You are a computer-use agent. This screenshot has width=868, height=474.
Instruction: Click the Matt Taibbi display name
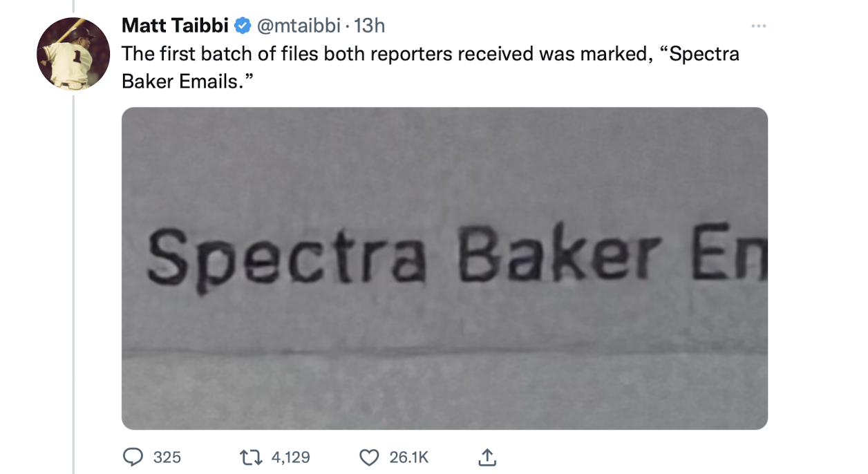(x=175, y=26)
